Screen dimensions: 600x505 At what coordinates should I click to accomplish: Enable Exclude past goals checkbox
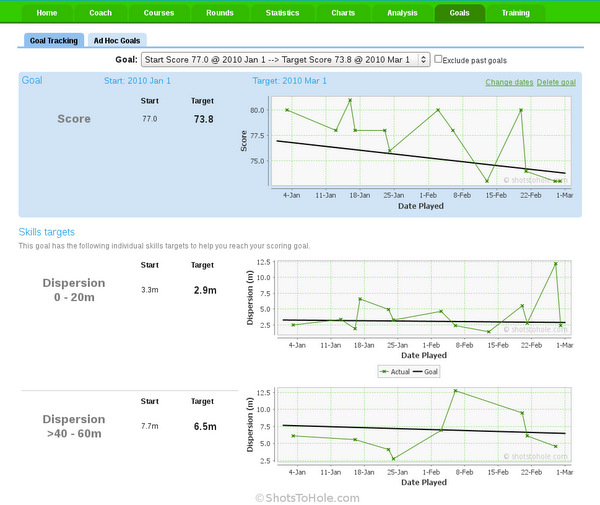tap(438, 59)
